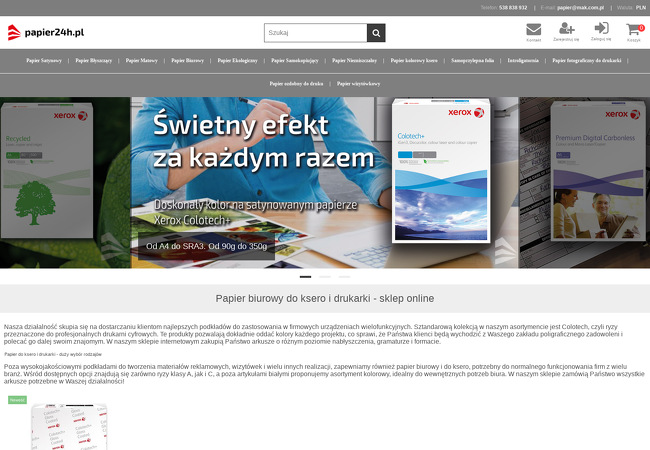
Task: Open the Papier Satynowy category
Action: pyautogui.click(x=44, y=60)
